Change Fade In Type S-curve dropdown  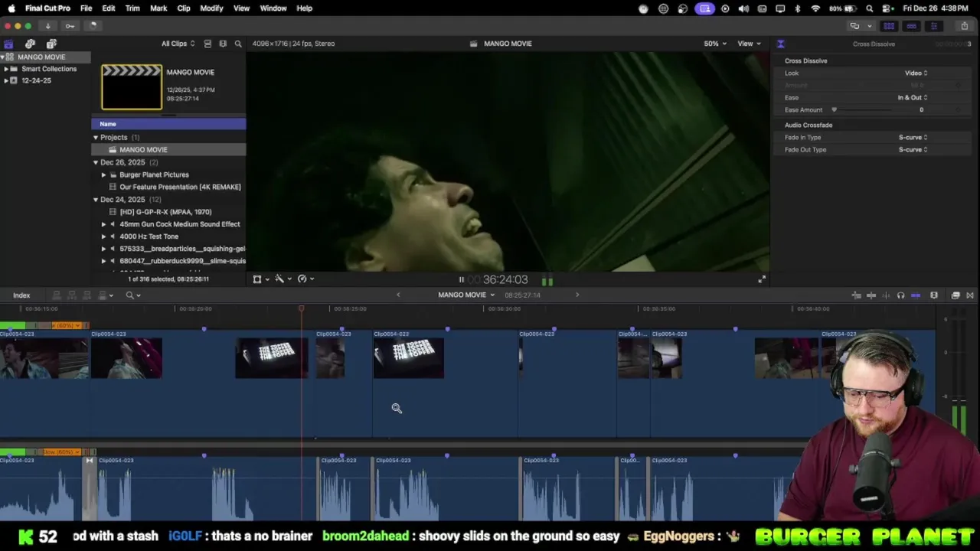(x=913, y=137)
